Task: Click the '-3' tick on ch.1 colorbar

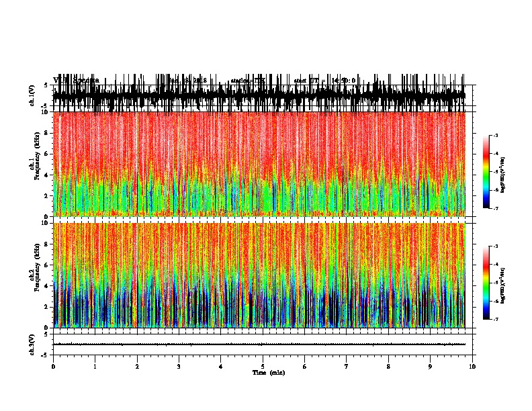Action: (495, 136)
